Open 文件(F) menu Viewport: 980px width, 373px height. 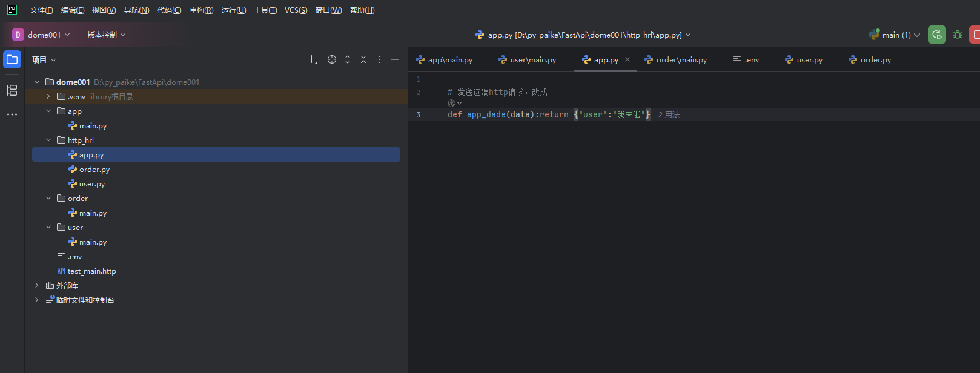click(41, 10)
